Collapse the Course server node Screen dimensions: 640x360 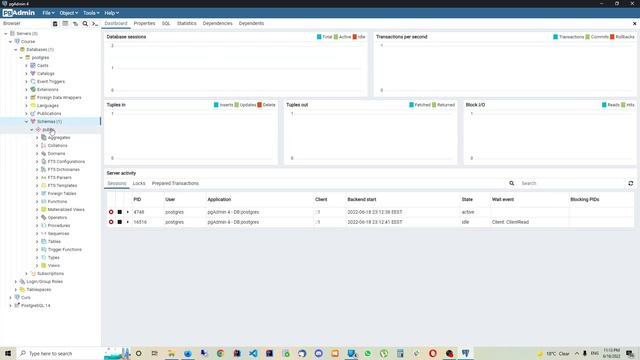pyautogui.click(x=11, y=42)
